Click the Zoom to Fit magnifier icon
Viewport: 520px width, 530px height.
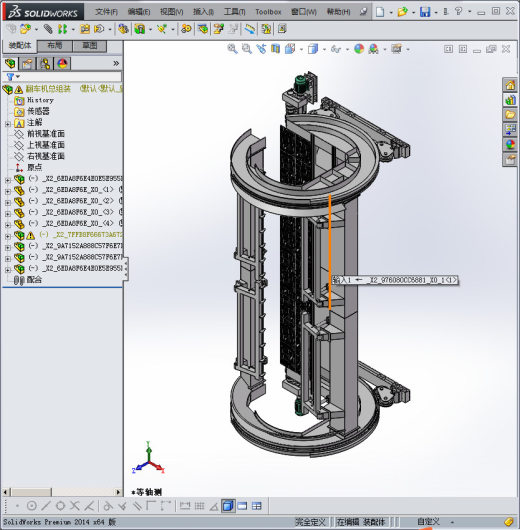[232, 49]
